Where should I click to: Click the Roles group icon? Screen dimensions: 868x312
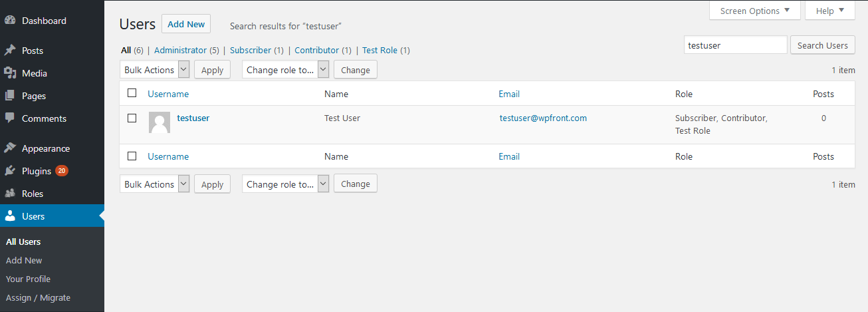pos(10,194)
